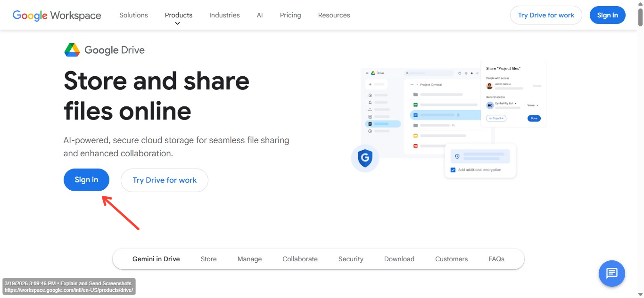Click Sign in below the headline
Screen dimensions: 644x298
[x=86, y=180]
